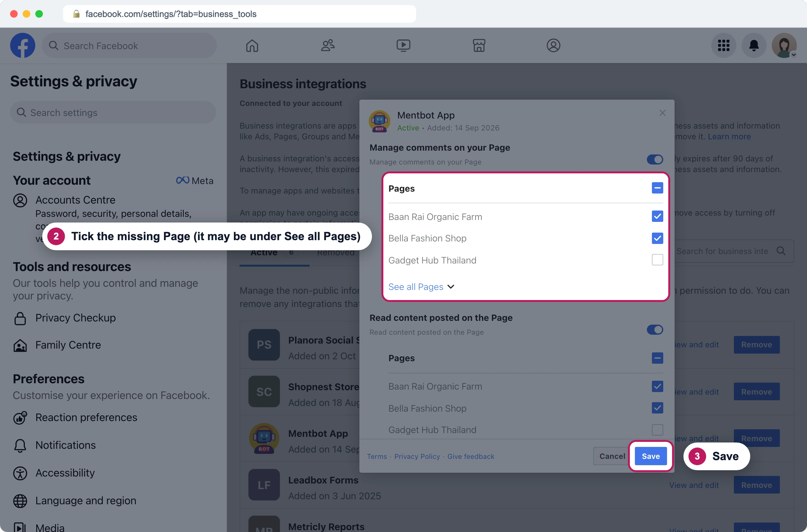Click the Mentbot App robot icon in dialog

click(380, 121)
